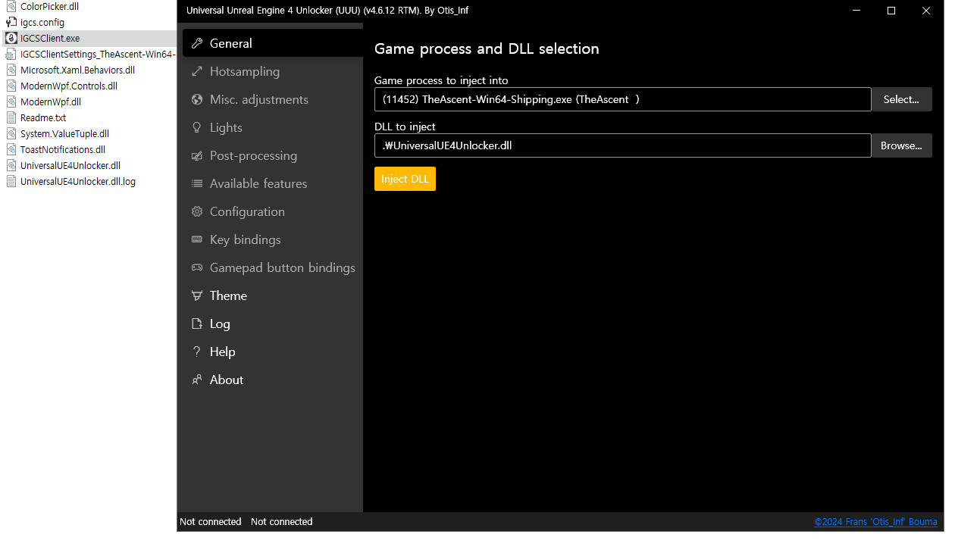Open Gamepad button bindings tab label
Image resolution: width=980 pixels, height=547 pixels.
[283, 267]
